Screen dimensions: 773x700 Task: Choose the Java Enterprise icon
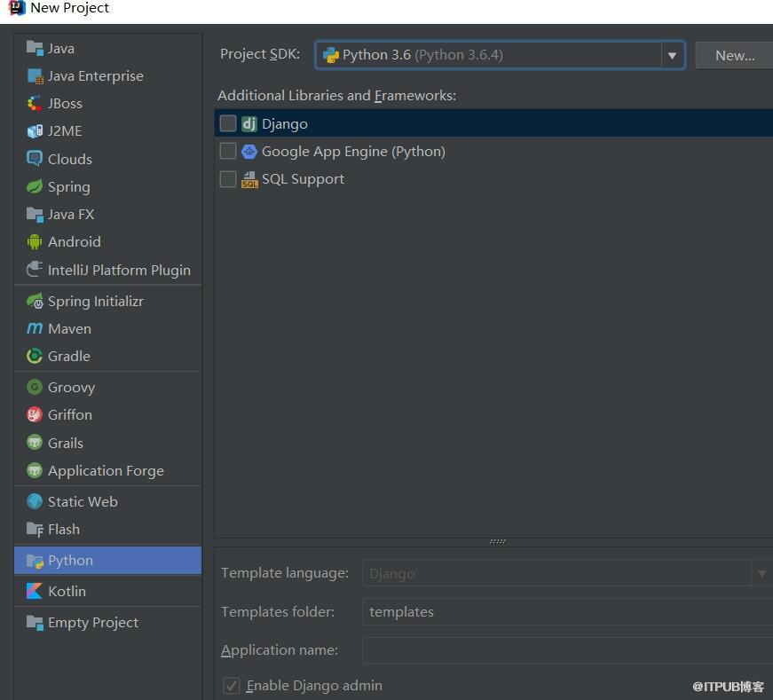(x=35, y=76)
